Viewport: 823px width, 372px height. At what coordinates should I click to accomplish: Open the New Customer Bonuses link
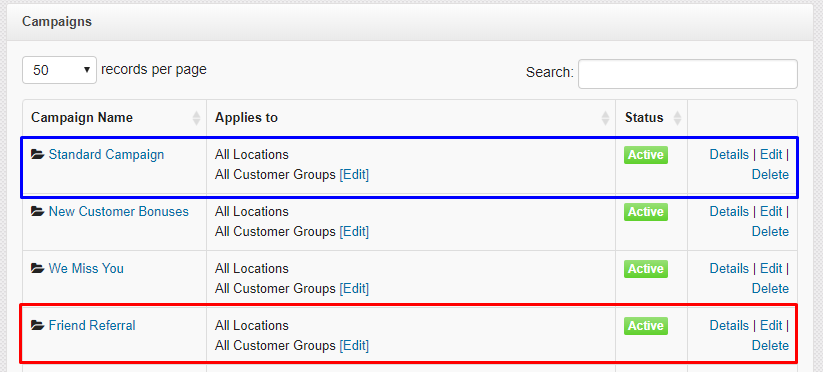[119, 211]
